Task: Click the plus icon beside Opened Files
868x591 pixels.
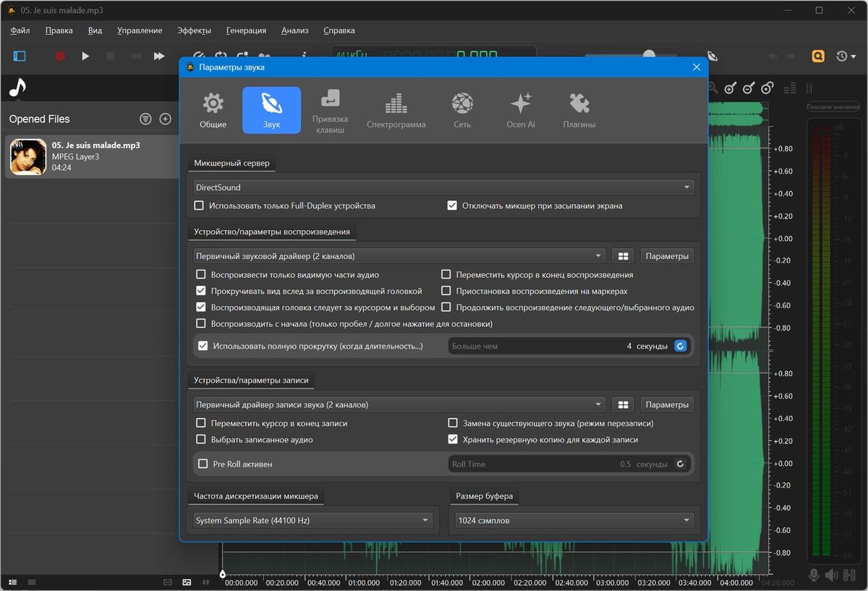Action: tap(165, 119)
